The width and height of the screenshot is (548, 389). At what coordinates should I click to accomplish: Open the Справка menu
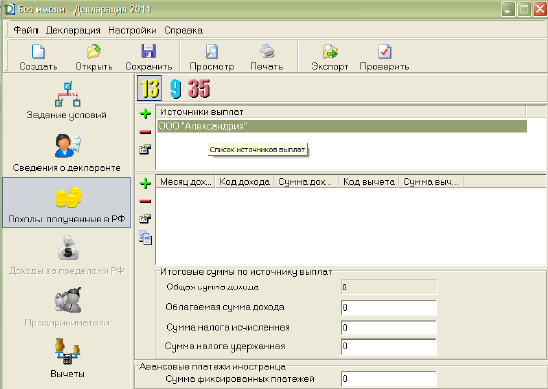183,30
